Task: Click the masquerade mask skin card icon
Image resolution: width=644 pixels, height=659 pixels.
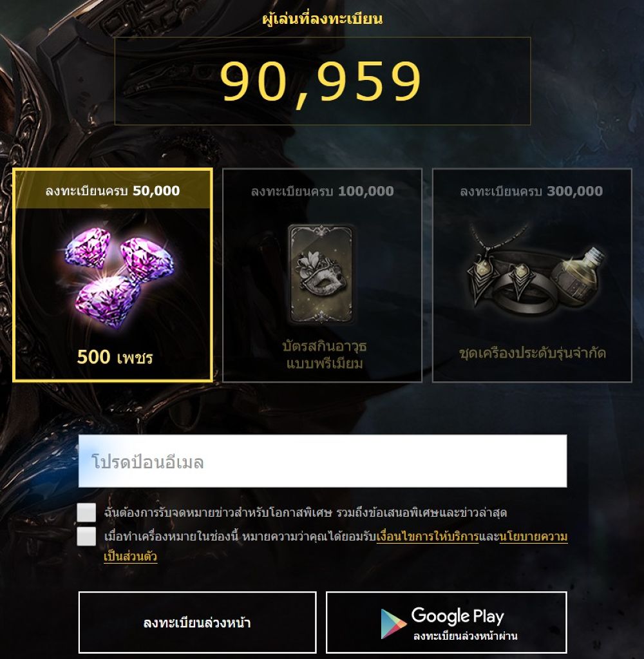Action: (x=321, y=274)
